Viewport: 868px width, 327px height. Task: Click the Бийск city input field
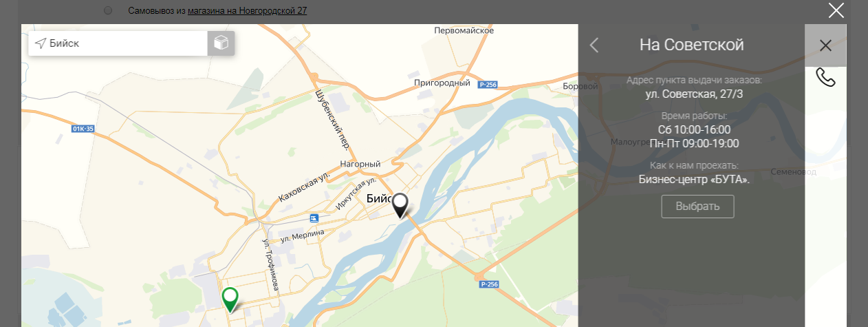point(118,43)
